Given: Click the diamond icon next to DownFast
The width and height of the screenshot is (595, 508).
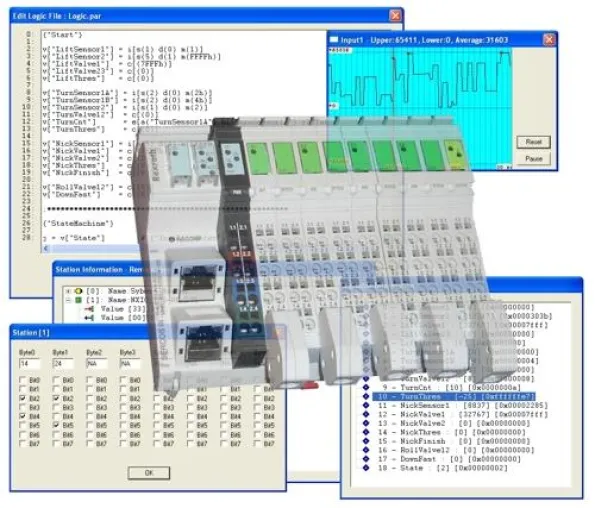Looking at the screenshot, I should coord(366,459).
